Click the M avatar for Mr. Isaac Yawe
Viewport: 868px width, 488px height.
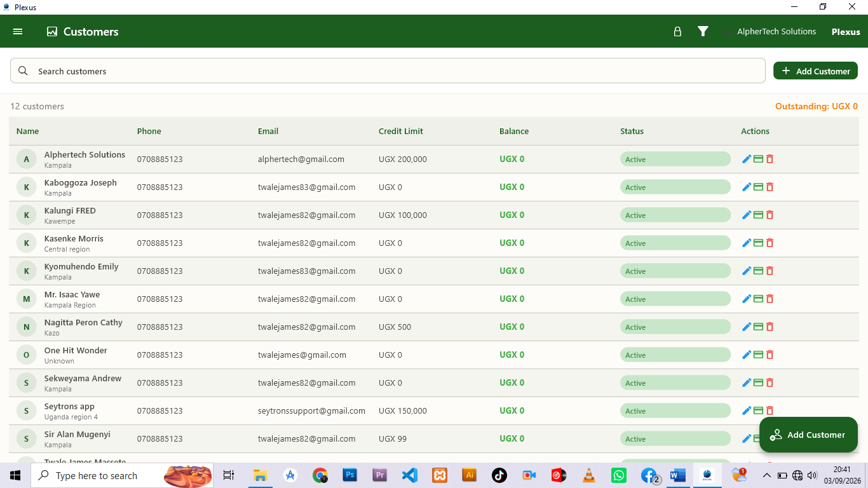[26, 299]
